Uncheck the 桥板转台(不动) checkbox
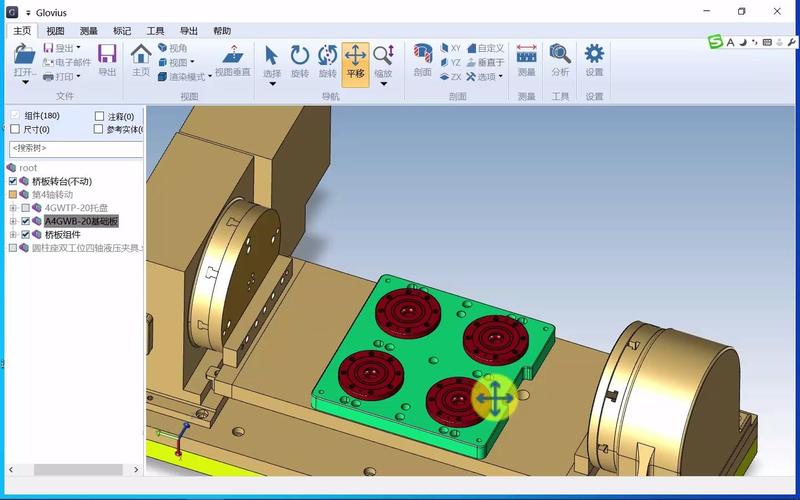800x500 pixels. click(x=13, y=181)
